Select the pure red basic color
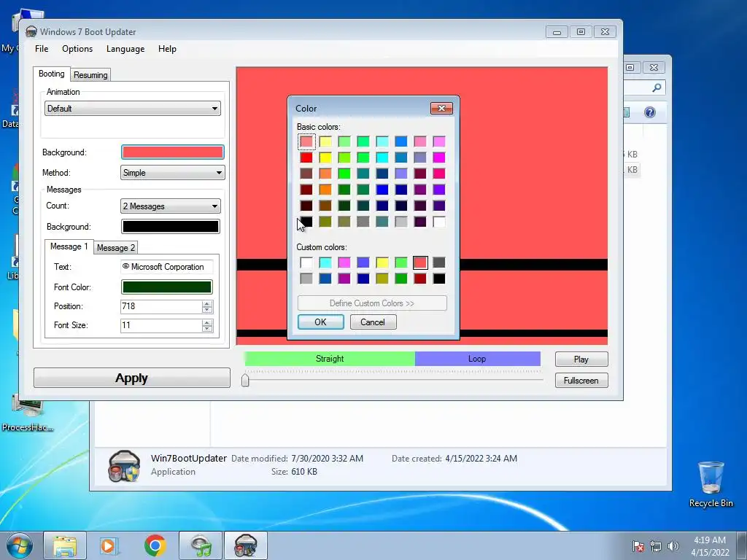The height and width of the screenshot is (560, 747). [306, 157]
